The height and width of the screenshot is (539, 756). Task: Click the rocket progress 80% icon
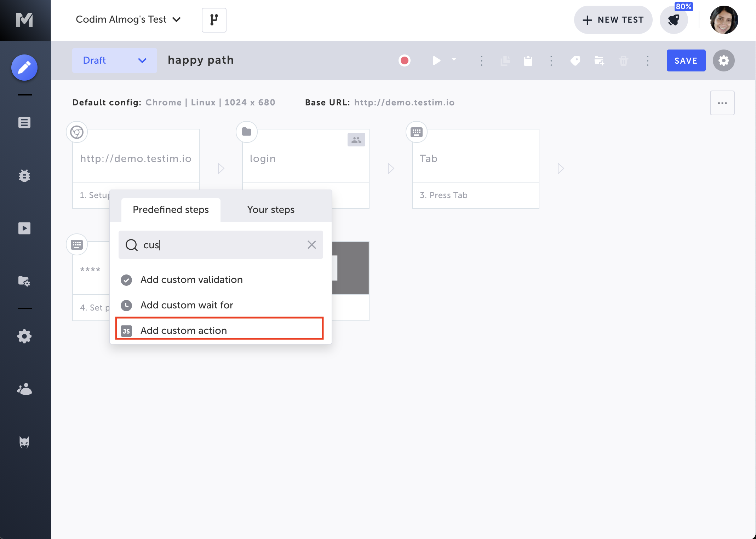pos(674,20)
